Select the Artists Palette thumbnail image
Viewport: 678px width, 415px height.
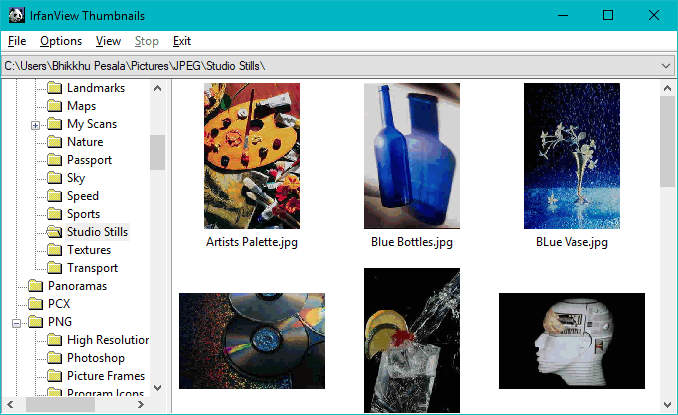pyautogui.click(x=252, y=156)
